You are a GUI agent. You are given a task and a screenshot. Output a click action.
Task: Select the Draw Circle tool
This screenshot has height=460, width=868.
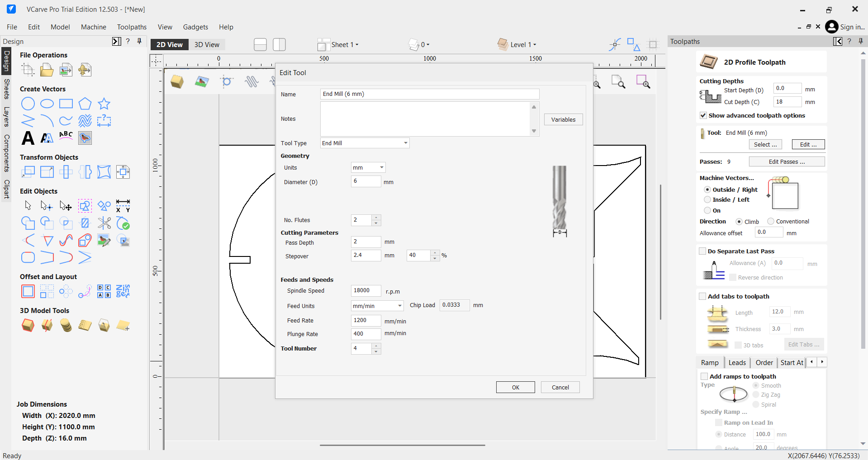pyautogui.click(x=28, y=104)
